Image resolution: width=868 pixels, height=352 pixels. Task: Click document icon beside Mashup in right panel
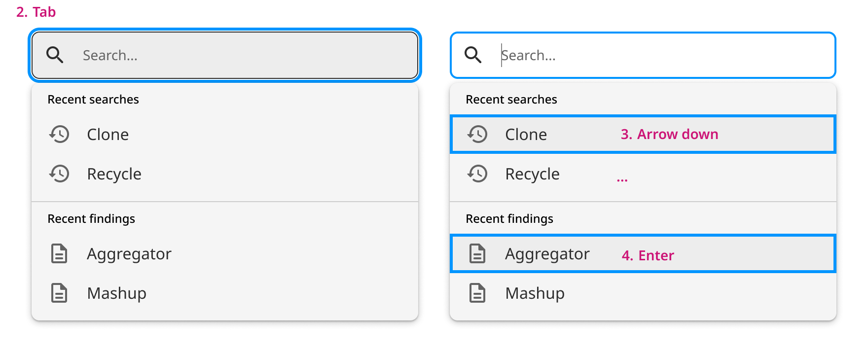click(x=477, y=293)
